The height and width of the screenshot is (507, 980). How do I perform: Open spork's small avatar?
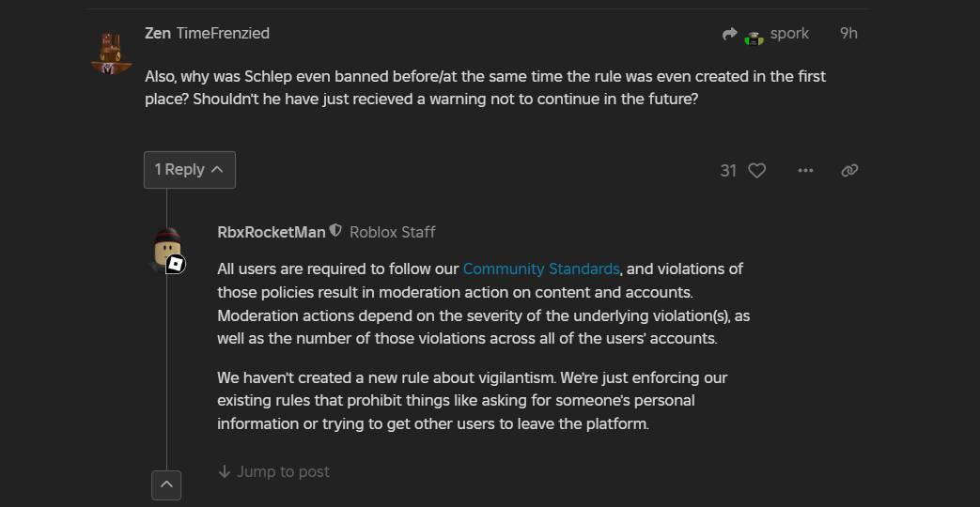coord(754,38)
